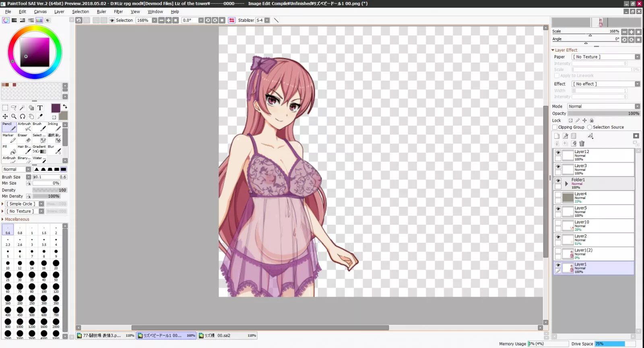Toggle horizontal flip view icon
This screenshot has height=348, width=644.
[232, 20]
